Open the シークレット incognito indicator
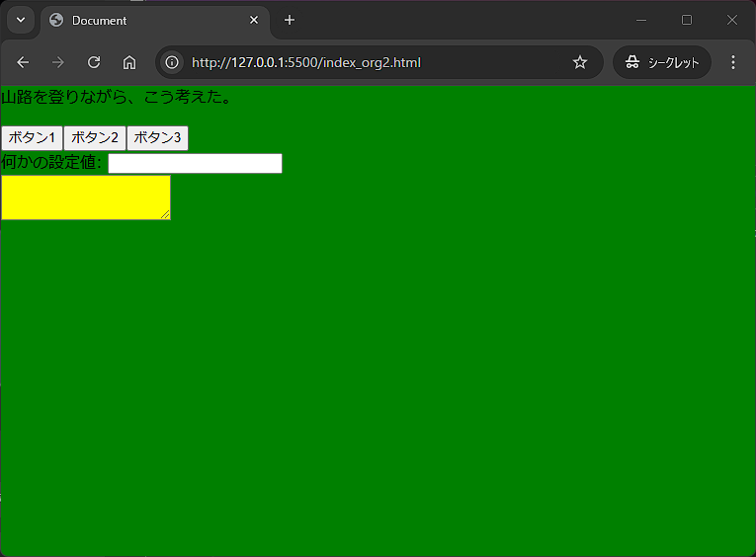The width and height of the screenshot is (756, 557). point(662,62)
